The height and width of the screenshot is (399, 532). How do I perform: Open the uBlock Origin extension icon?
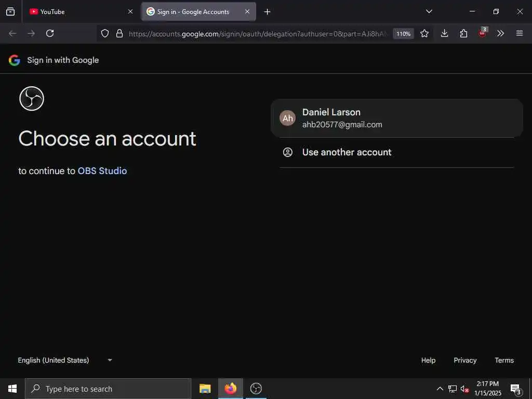pyautogui.click(x=483, y=33)
